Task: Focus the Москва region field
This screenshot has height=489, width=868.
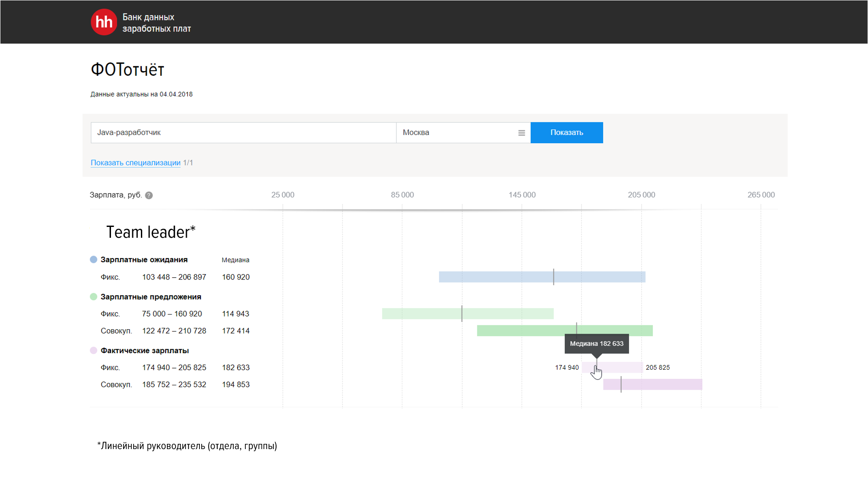Action: tap(463, 132)
